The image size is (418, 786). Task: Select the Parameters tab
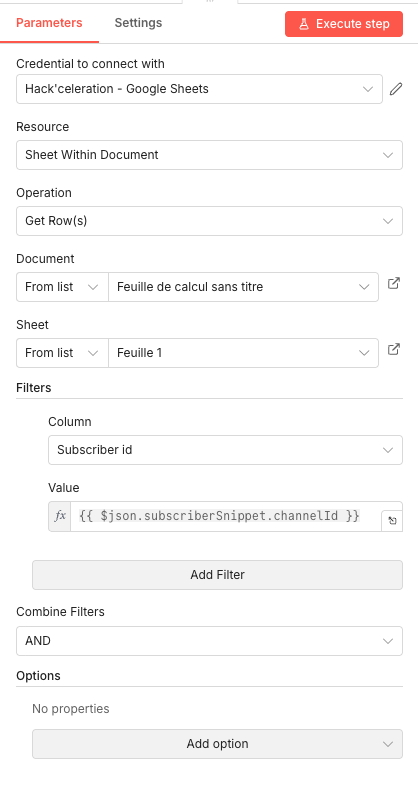pos(49,23)
